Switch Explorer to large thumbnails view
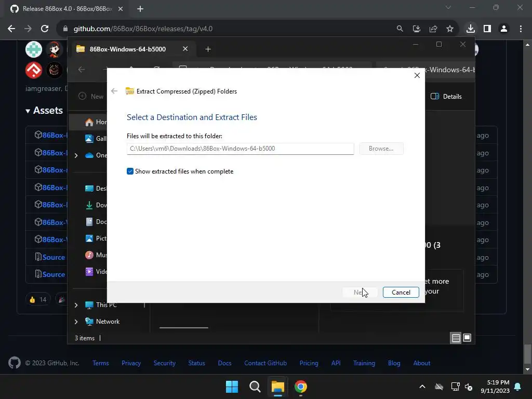Screen dimensions: 532x399 pos(467,338)
